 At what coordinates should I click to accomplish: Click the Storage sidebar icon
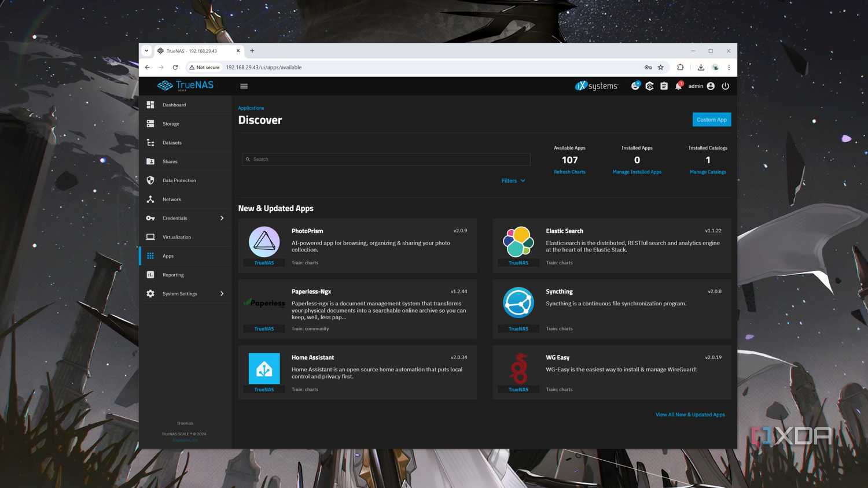[150, 124]
